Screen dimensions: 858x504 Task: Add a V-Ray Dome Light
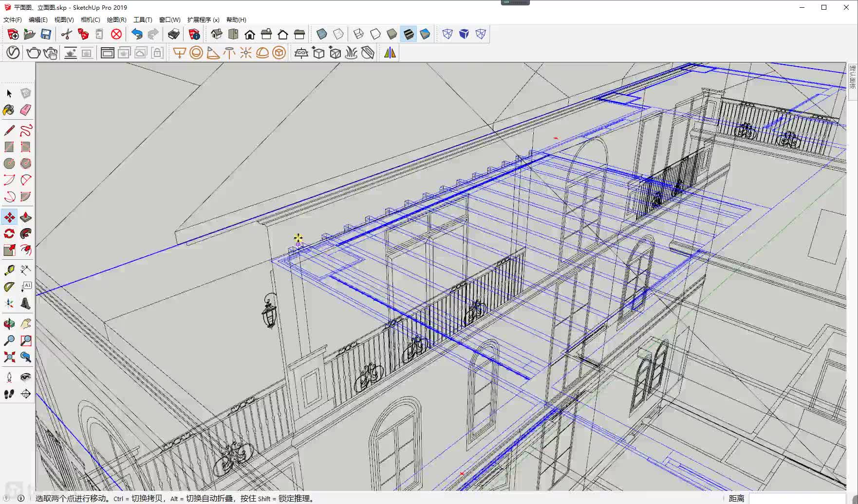coord(262,53)
